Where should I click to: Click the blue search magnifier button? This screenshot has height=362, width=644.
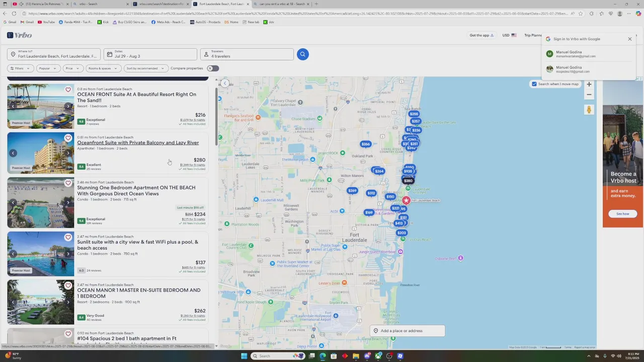coord(302,54)
